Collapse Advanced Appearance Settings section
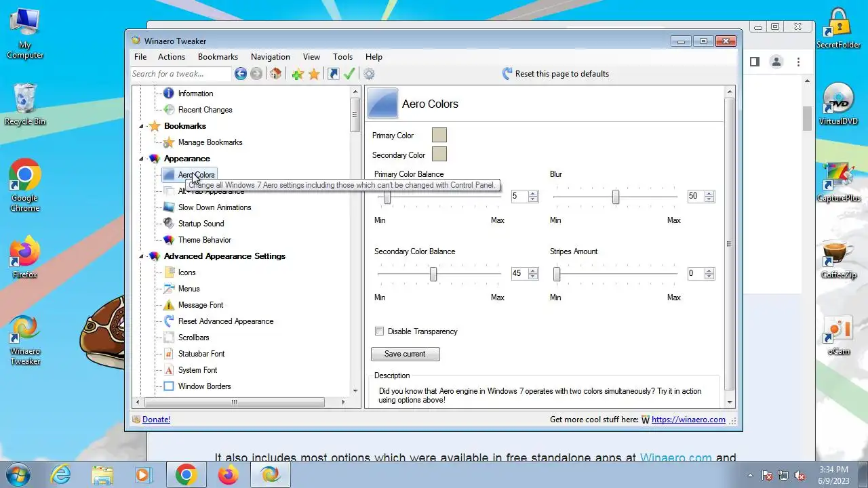868x488 pixels. click(x=142, y=256)
